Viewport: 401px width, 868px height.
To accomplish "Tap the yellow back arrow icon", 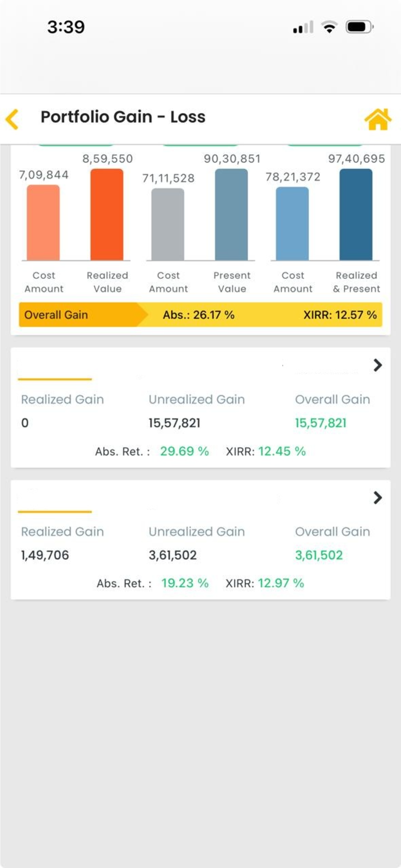I will click(12, 119).
